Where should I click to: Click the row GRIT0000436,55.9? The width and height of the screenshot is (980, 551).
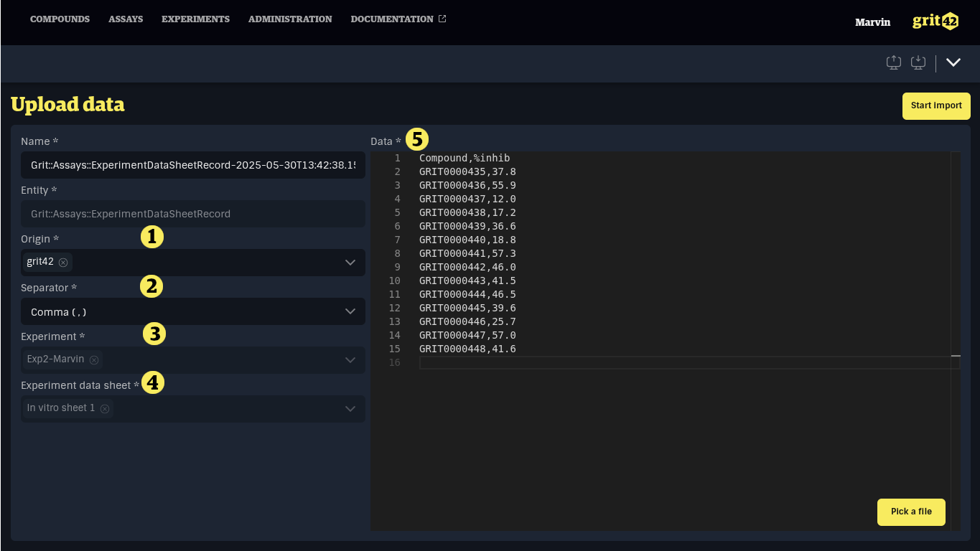(x=467, y=185)
